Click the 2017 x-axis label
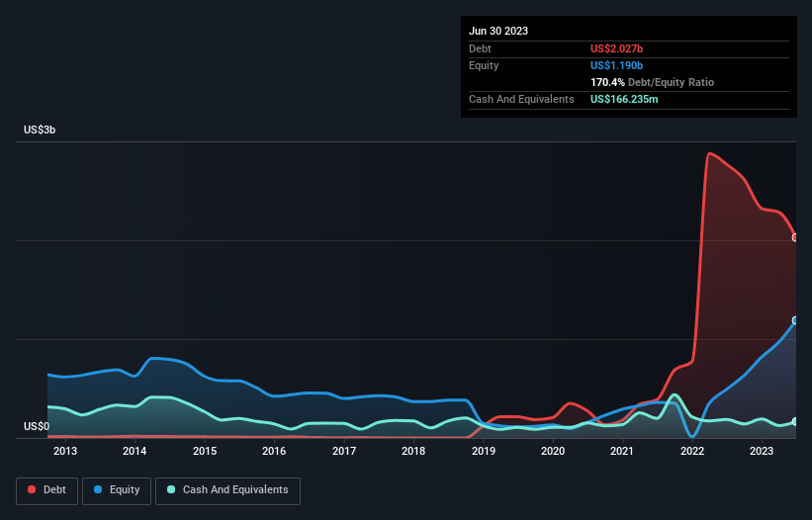This screenshot has height=520, width=812. click(344, 451)
